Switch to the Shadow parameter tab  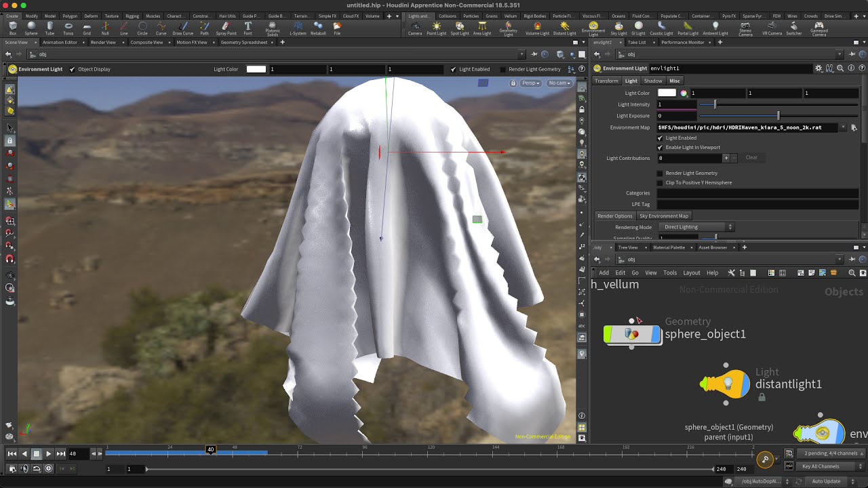tap(652, 81)
